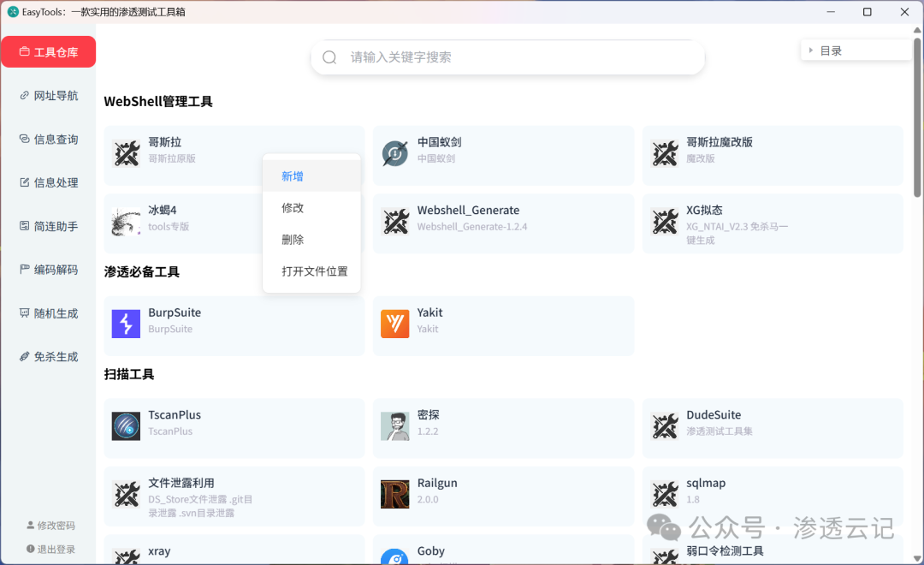Select the 弱口令检测工具 title
Viewport: 924px width, 565px height.
[725, 550]
